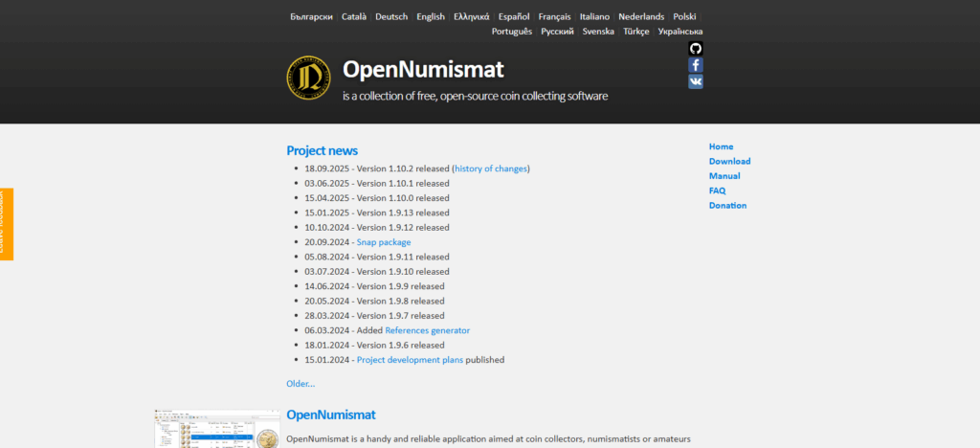This screenshot has width=980, height=448.
Task: Click the Project news heading
Action: (x=322, y=150)
